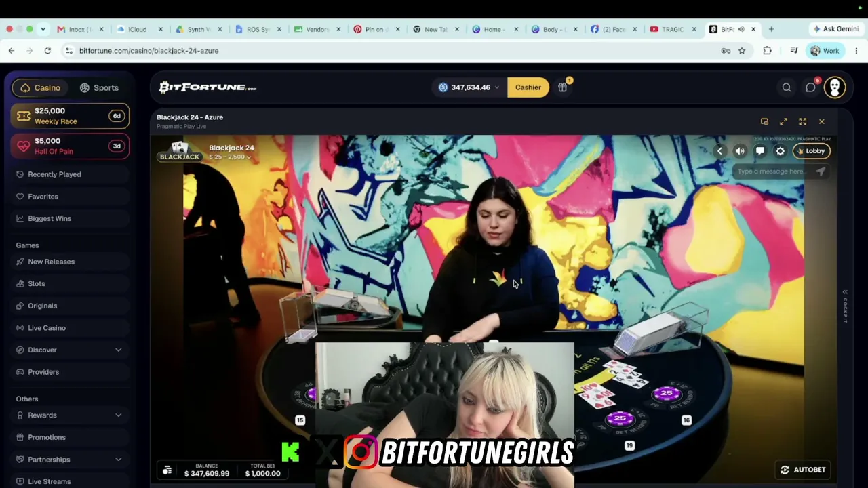Go to the Live Casino section
This screenshot has width=868, height=488.
[x=69, y=328]
